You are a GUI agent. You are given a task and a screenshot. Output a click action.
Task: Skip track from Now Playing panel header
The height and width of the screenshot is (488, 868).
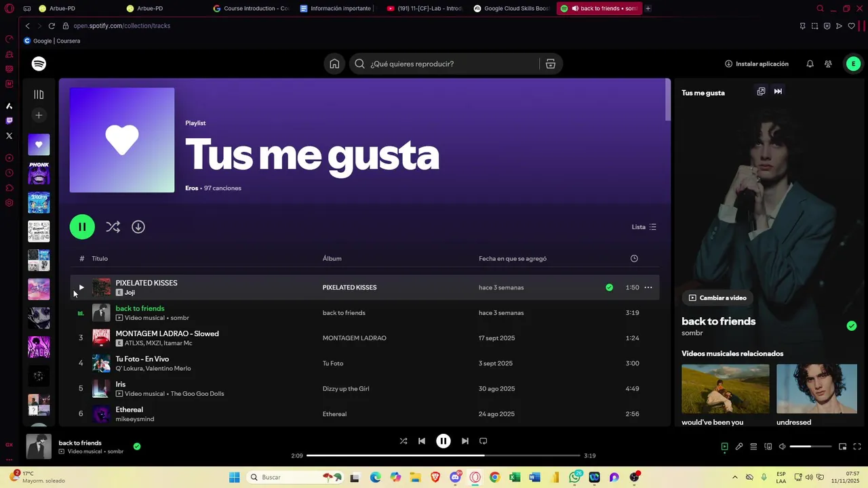click(778, 91)
